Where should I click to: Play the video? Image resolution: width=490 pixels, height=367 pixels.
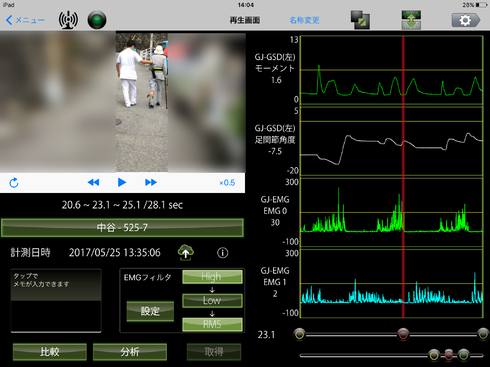122,182
